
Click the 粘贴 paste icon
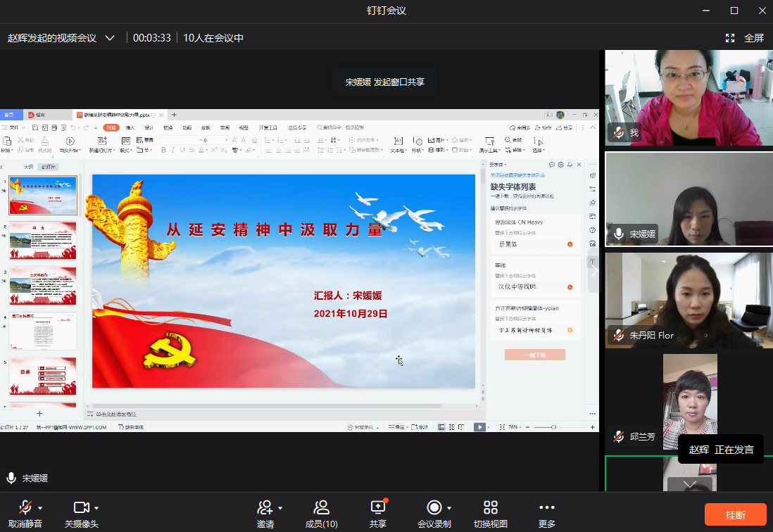7,141
